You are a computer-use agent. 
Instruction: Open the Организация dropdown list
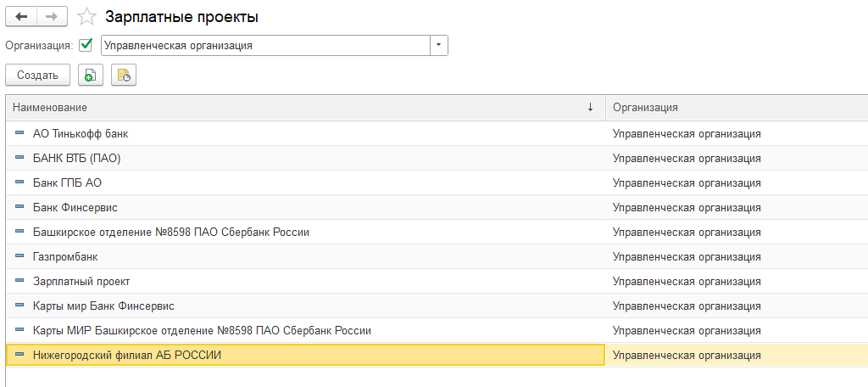[438, 45]
